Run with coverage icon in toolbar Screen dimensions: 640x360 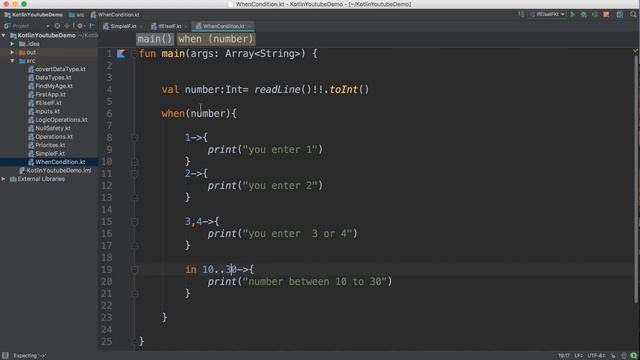point(595,14)
